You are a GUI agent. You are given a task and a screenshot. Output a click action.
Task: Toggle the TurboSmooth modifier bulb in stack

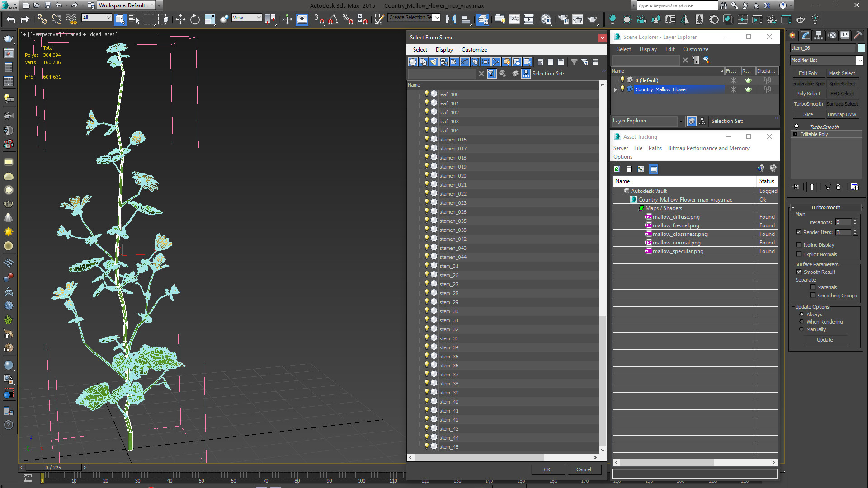797,127
